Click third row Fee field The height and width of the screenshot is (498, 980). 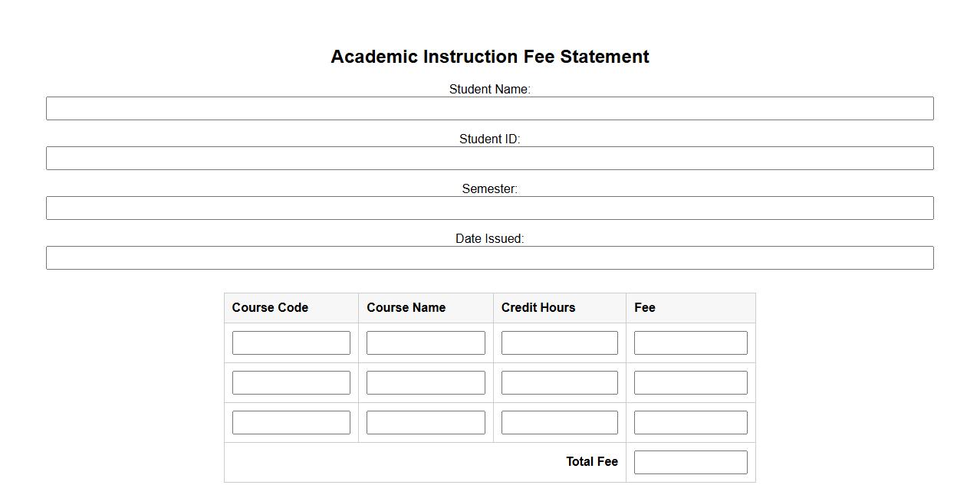click(x=690, y=423)
